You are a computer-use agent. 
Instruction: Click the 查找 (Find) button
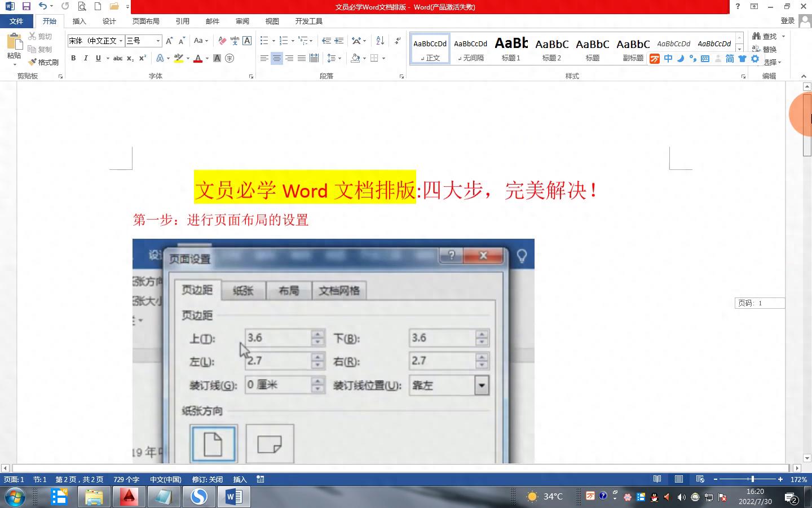click(x=765, y=36)
